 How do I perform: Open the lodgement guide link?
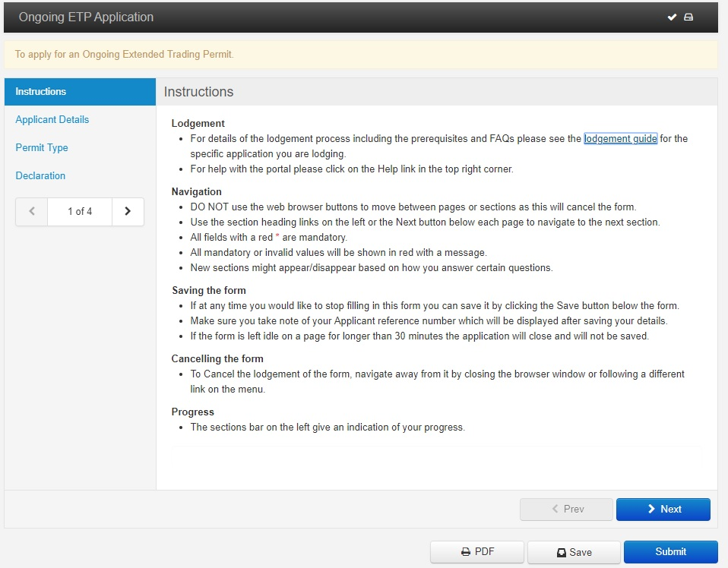click(620, 139)
